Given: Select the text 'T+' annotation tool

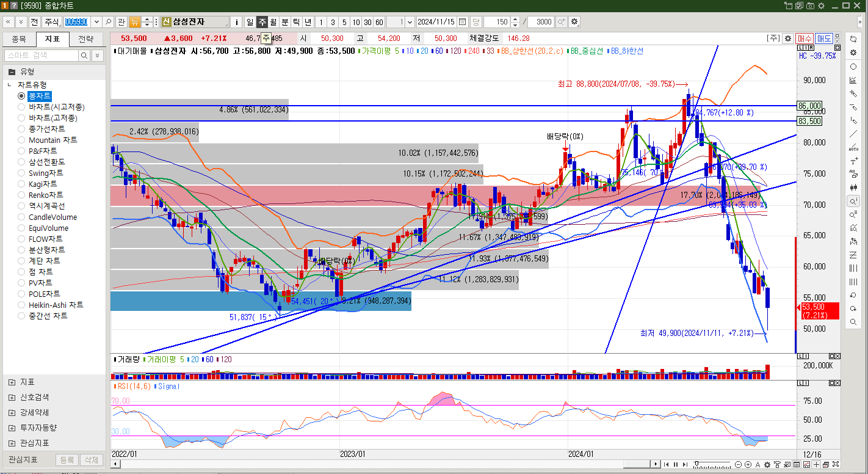Looking at the screenshot, I should click(x=853, y=161).
